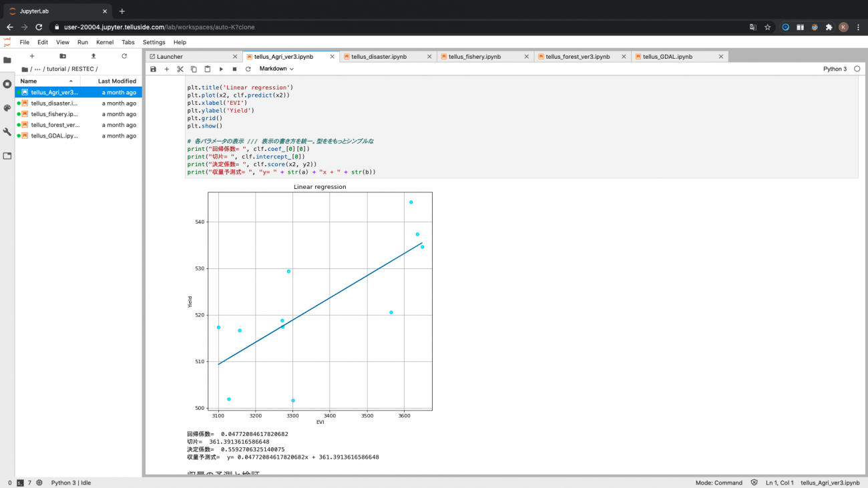Select tellus_GDAL file in the browser list
The image size is (868, 488).
[x=79, y=136]
